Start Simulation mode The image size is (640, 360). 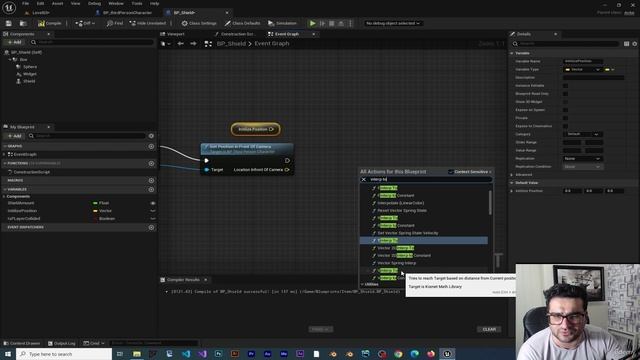(282, 23)
